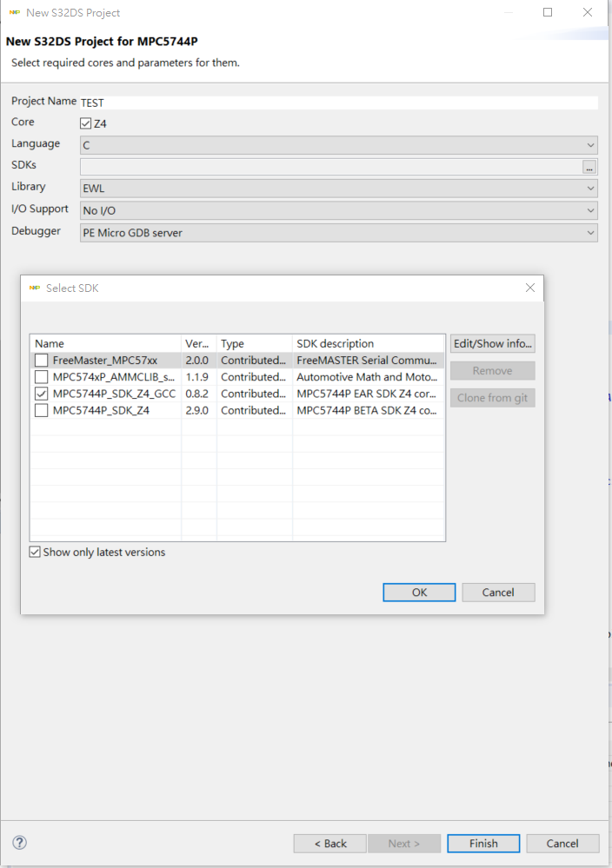The width and height of the screenshot is (612, 868).
Task: Click the < Back button
Action: (x=330, y=843)
